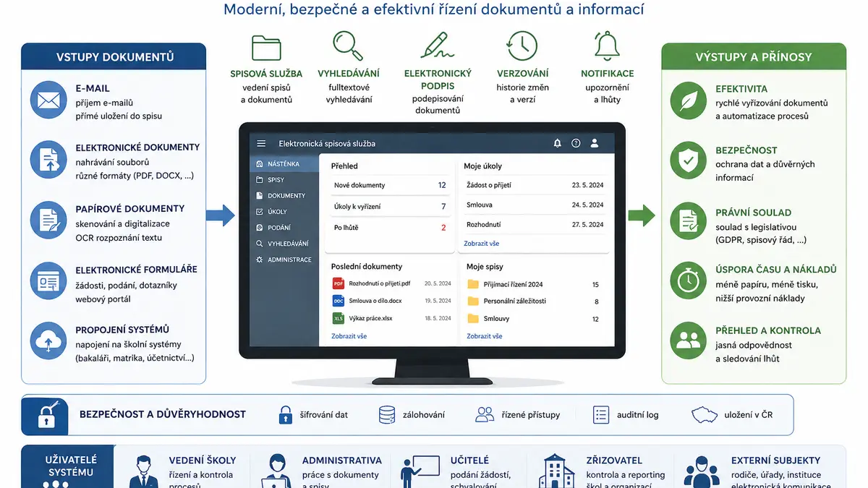The height and width of the screenshot is (488, 868).
Task: Click the Verzování clock history icon
Action: [522, 46]
